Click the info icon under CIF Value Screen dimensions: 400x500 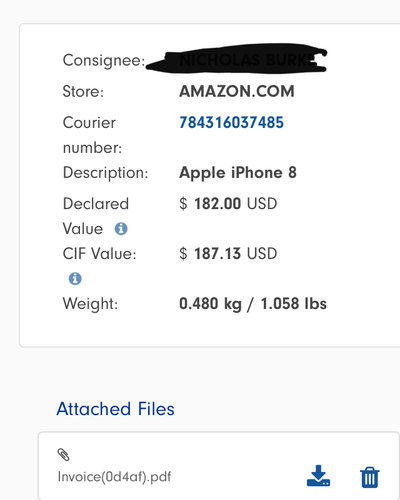click(75, 278)
